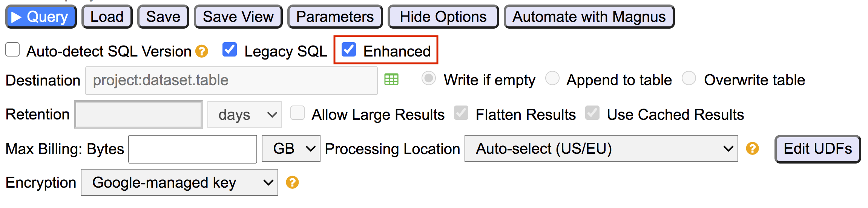Run the query with Query button
The height and width of the screenshot is (208, 868).
click(x=41, y=17)
